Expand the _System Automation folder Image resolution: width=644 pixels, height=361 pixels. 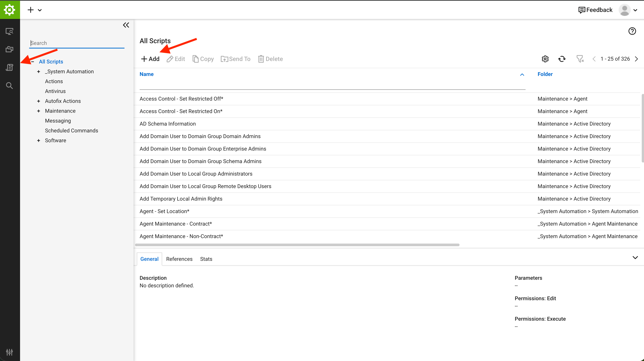tap(39, 72)
